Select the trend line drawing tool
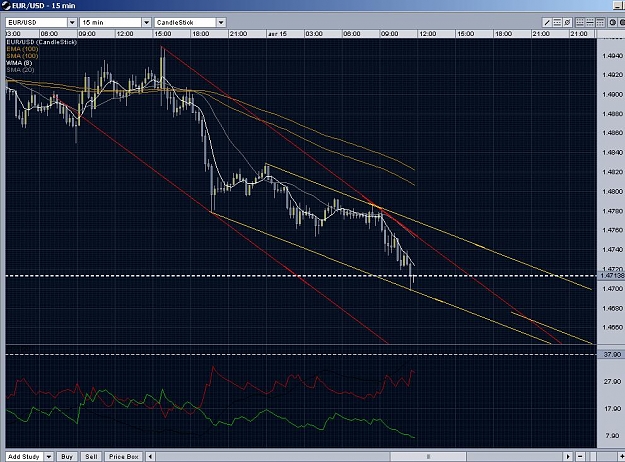Image resolution: width=625 pixels, height=462 pixels. point(547,23)
